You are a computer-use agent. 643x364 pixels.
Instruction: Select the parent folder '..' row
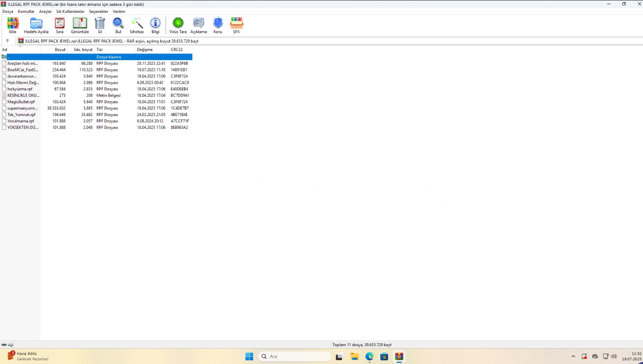pyautogui.click(x=96, y=57)
